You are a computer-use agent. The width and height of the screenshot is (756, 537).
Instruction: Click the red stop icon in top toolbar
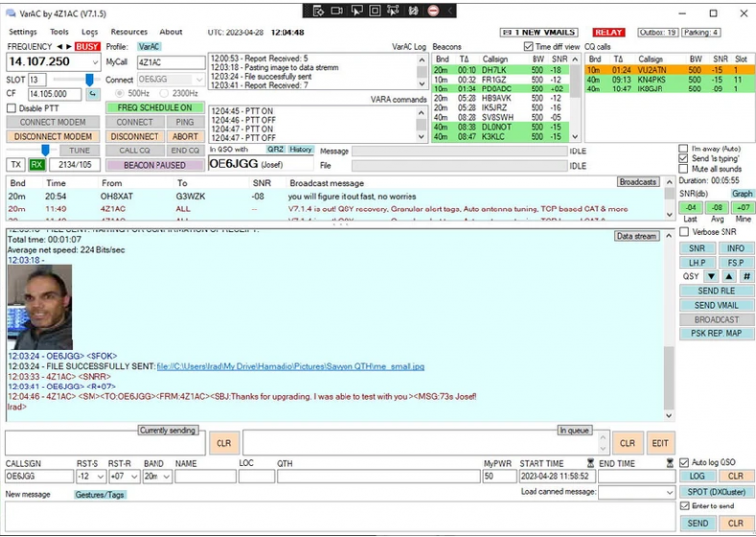click(435, 11)
